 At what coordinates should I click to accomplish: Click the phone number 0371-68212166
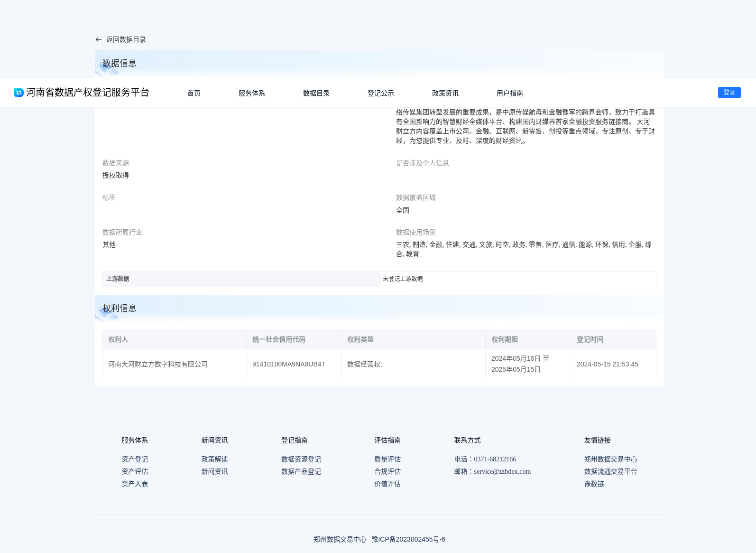tap(495, 459)
